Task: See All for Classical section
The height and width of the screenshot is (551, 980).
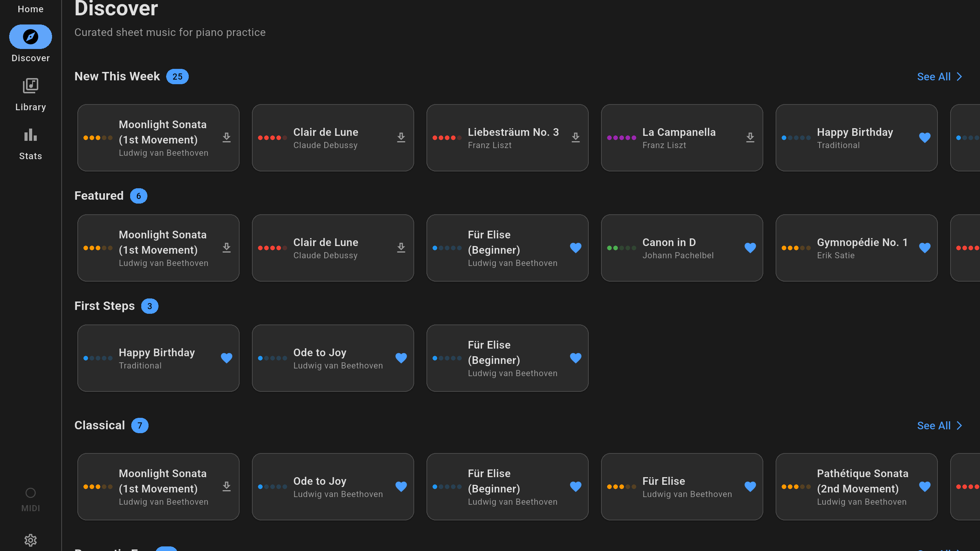Action: [x=939, y=425]
